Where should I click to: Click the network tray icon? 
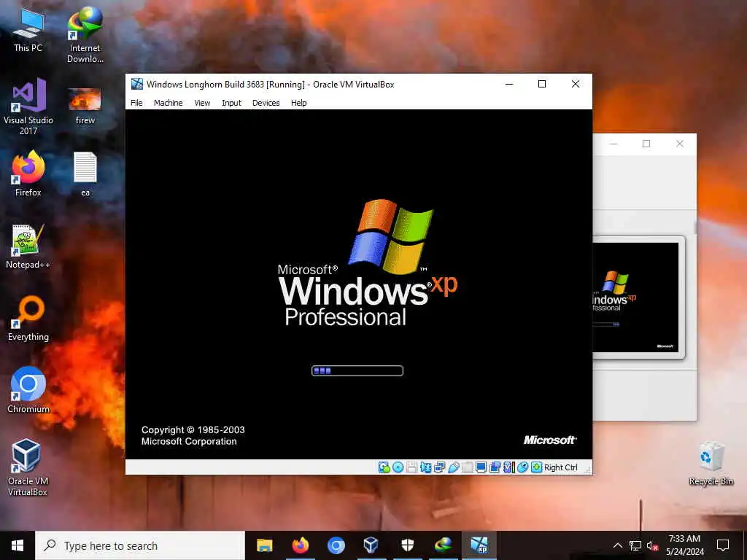[x=635, y=545]
